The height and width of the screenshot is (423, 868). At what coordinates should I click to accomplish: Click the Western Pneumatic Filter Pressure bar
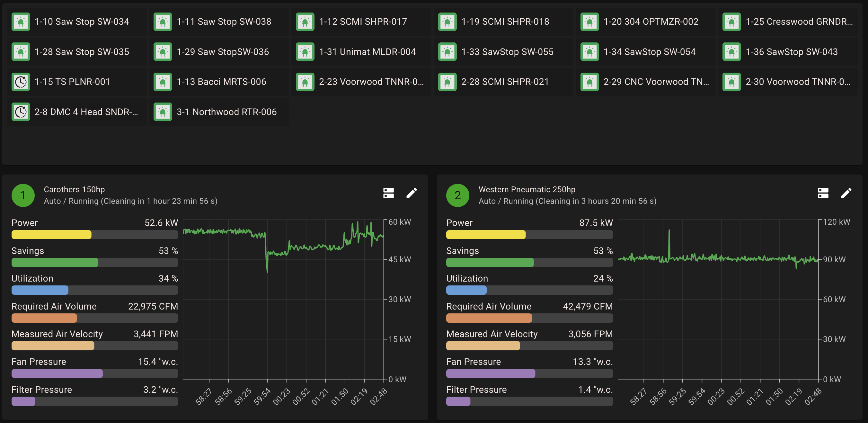click(x=529, y=401)
